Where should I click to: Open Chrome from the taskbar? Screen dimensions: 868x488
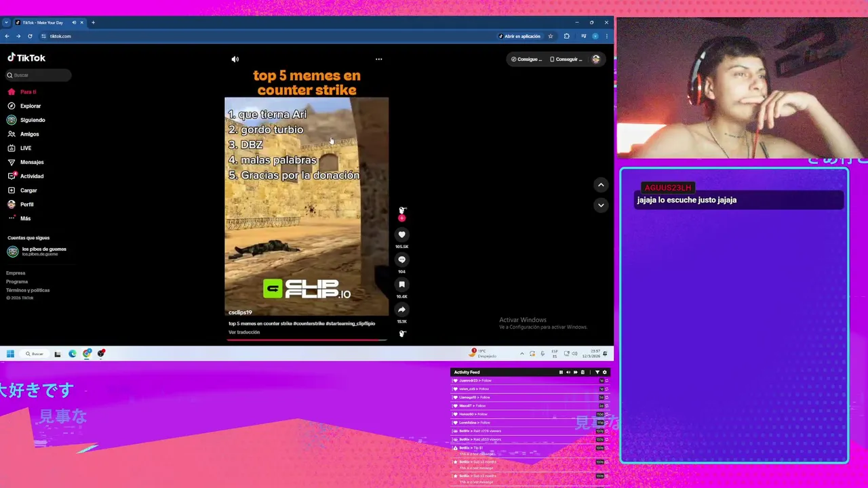pyautogui.click(x=87, y=354)
